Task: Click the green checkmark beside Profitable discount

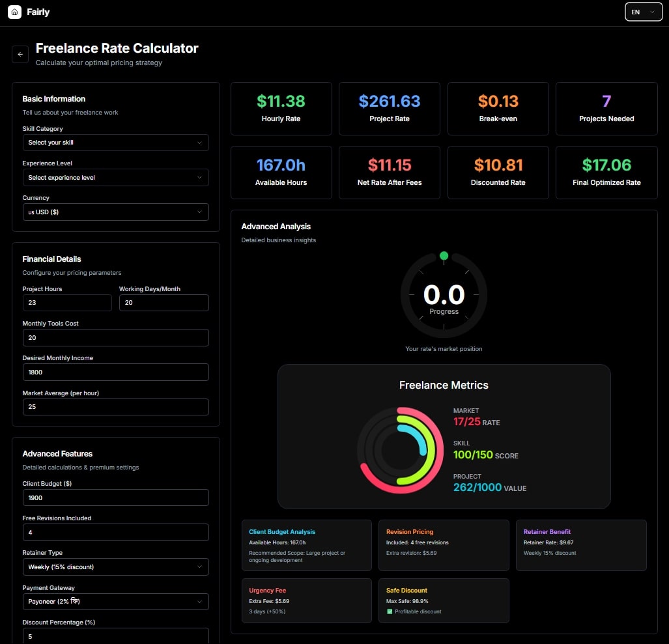Action: point(390,611)
